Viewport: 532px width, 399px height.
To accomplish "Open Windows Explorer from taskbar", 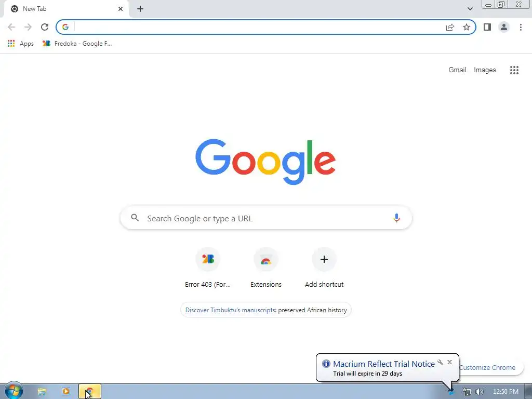I will point(42,392).
